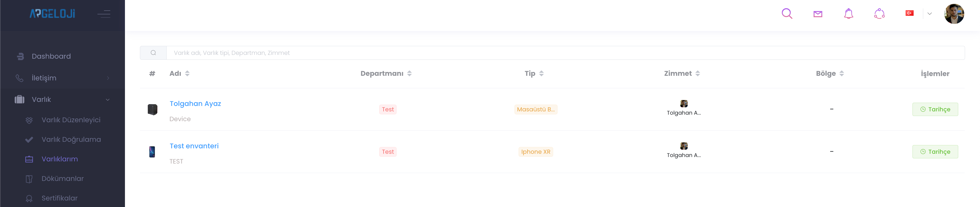Image resolution: width=980 pixels, height=207 pixels.
Task: Toggle the sidebar hamburger menu
Action: tap(104, 14)
